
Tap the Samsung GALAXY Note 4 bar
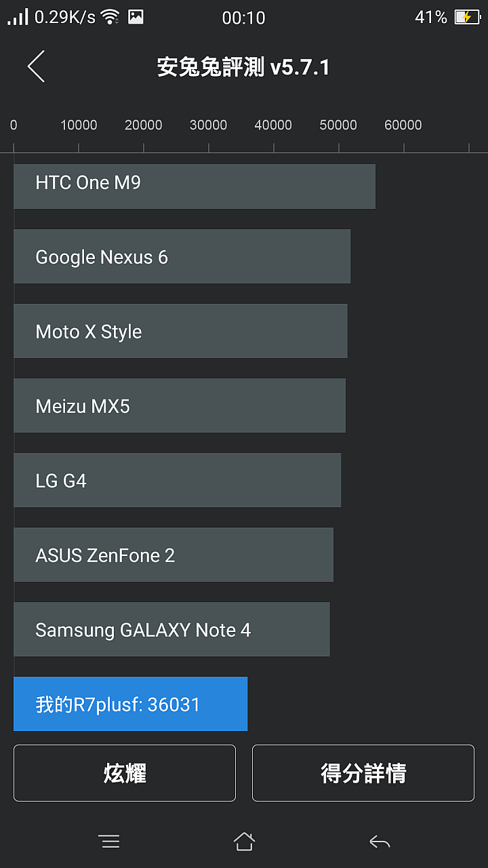point(171,629)
